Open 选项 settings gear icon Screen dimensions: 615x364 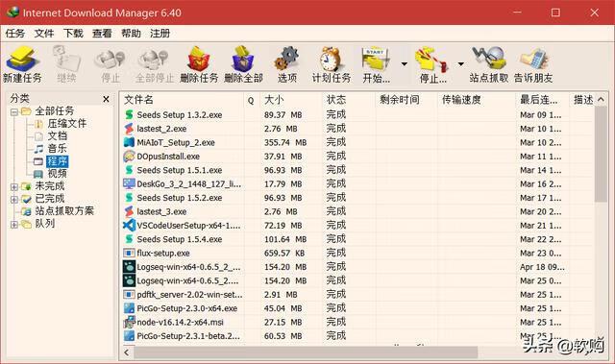click(287, 60)
